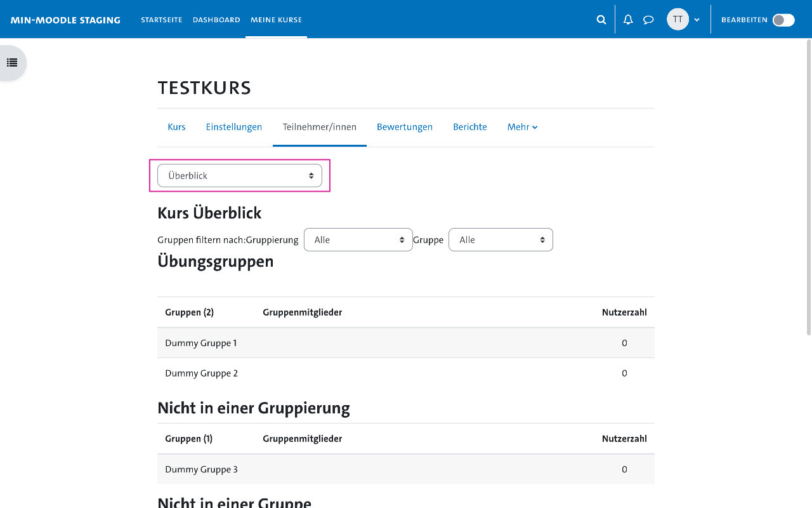This screenshot has height=508, width=812.
Task: Click the Dummy Gruppe 1 row
Action: click(406, 343)
